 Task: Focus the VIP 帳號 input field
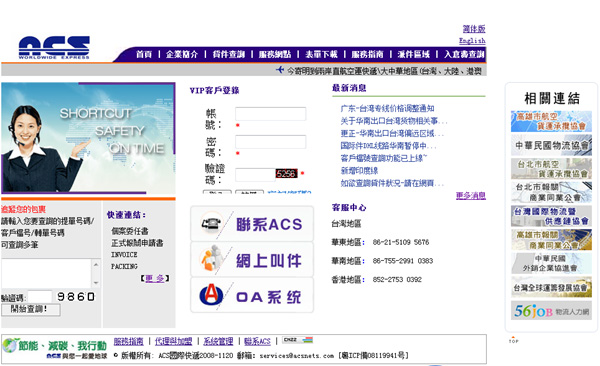pyautogui.click(x=271, y=114)
